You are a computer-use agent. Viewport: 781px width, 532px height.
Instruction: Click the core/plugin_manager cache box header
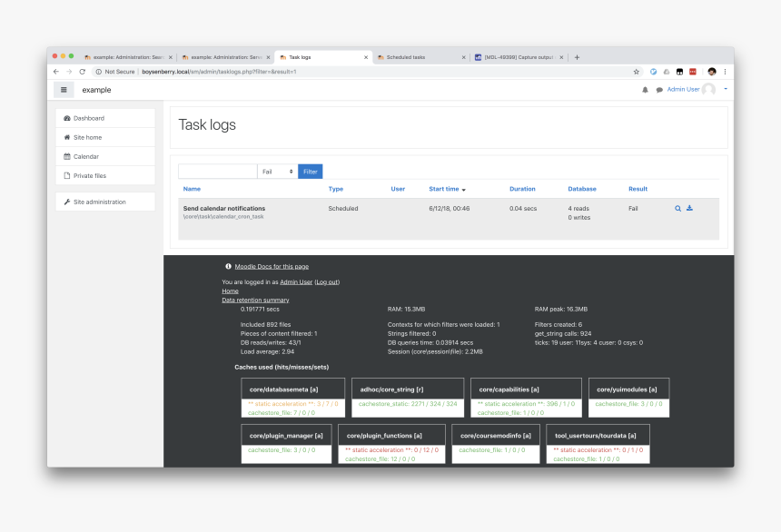pyautogui.click(x=286, y=436)
